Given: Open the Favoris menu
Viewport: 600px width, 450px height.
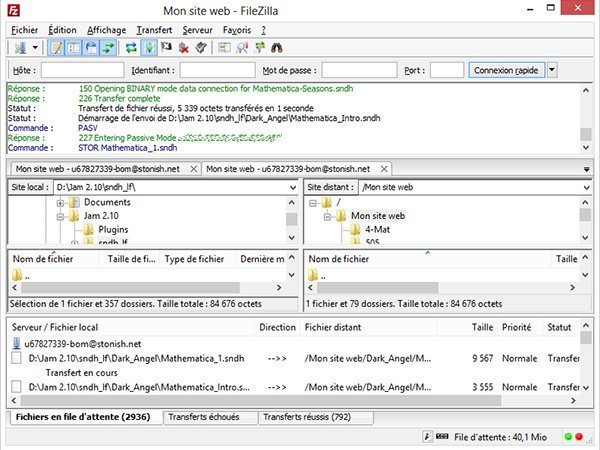Looking at the screenshot, I should coord(237,30).
